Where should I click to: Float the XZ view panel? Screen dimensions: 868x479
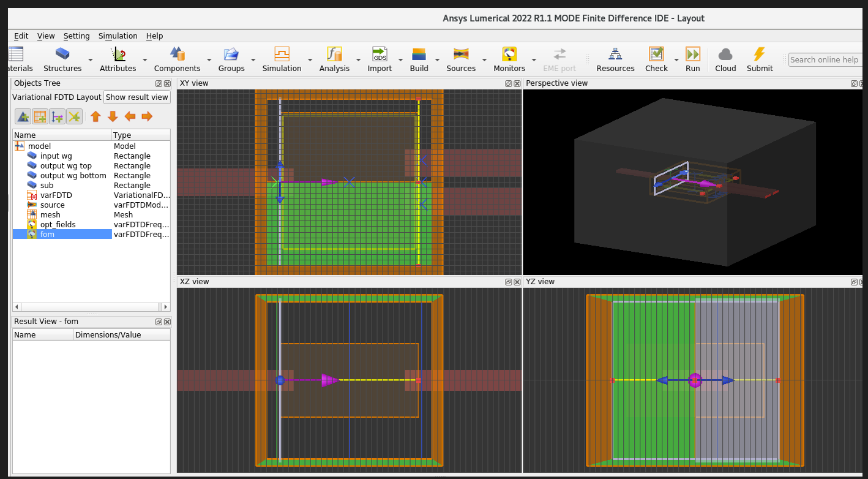click(x=508, y=282)
